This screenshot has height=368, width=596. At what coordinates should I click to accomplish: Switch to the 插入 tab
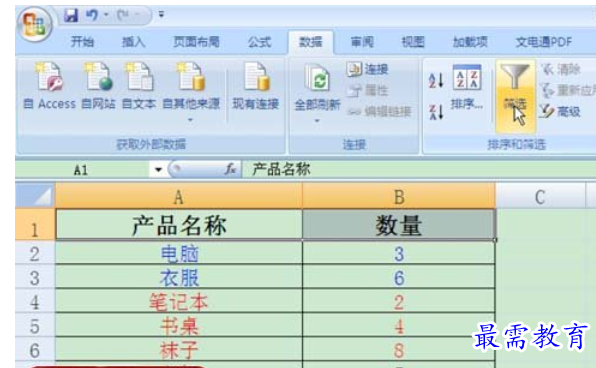(133, 41)
